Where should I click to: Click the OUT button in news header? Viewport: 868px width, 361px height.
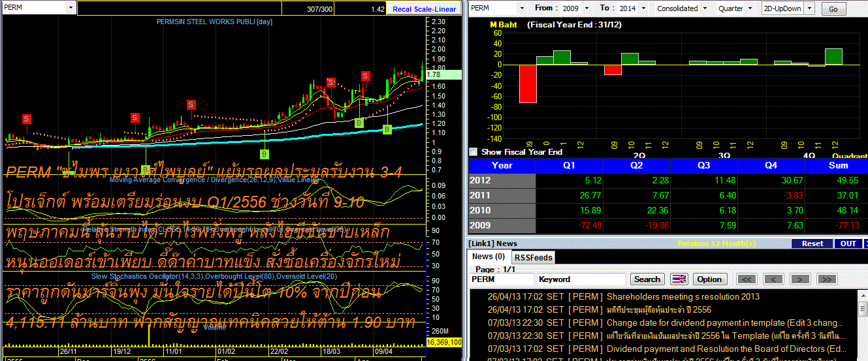tap(848, 243)
